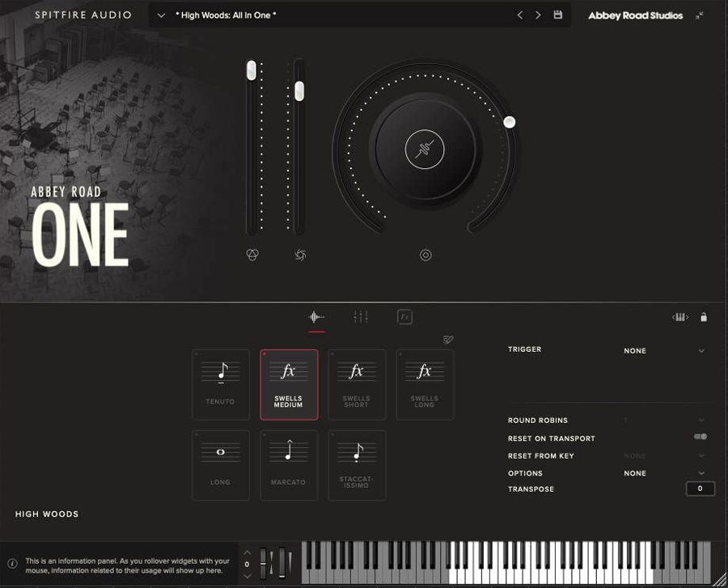The height and width of the screenshot is (588, 728).
Task: Click the expression icon below the first slider
Action: [x=252, y=254]
